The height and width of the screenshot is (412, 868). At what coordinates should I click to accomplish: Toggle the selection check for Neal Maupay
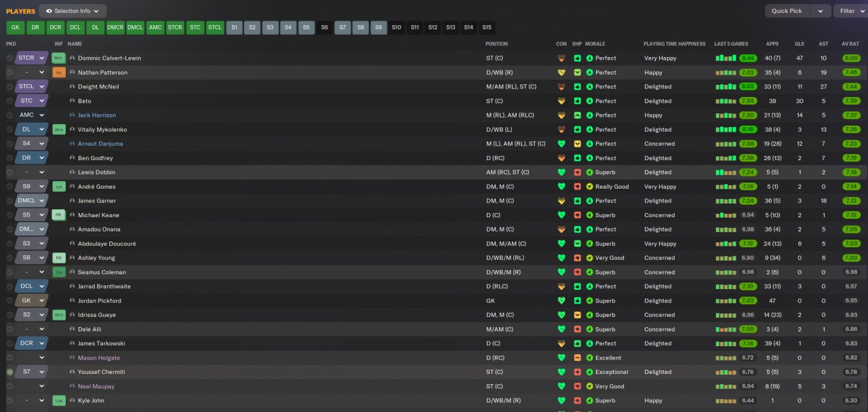click(9, 386)
